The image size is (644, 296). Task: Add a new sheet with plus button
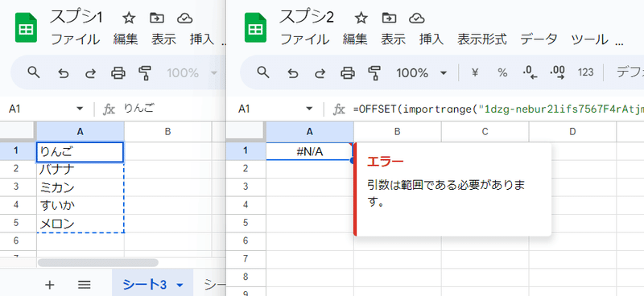pos(49,285)
